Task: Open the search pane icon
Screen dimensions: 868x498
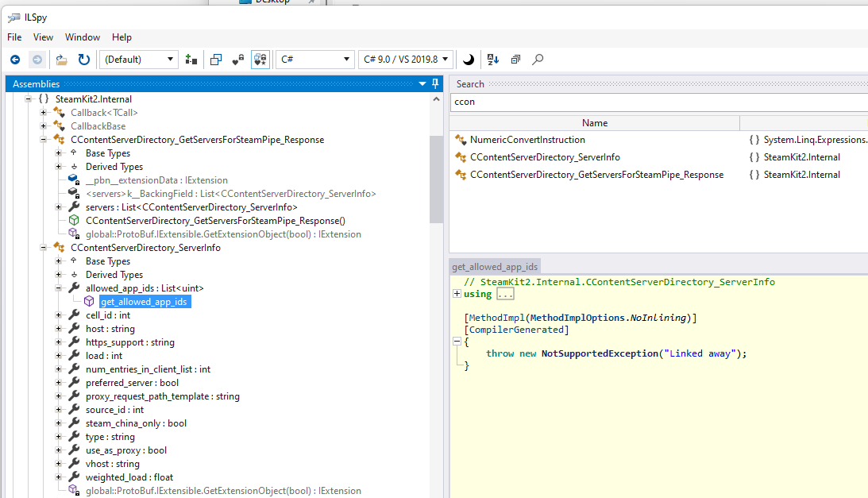Action: pyautogui.click(x=537, y=59)
